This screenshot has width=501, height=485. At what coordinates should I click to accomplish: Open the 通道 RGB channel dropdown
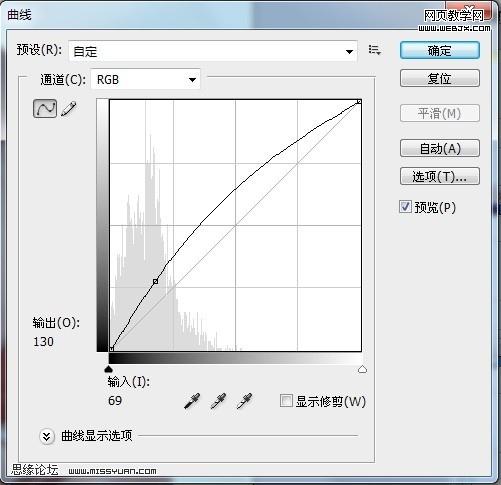146,79
